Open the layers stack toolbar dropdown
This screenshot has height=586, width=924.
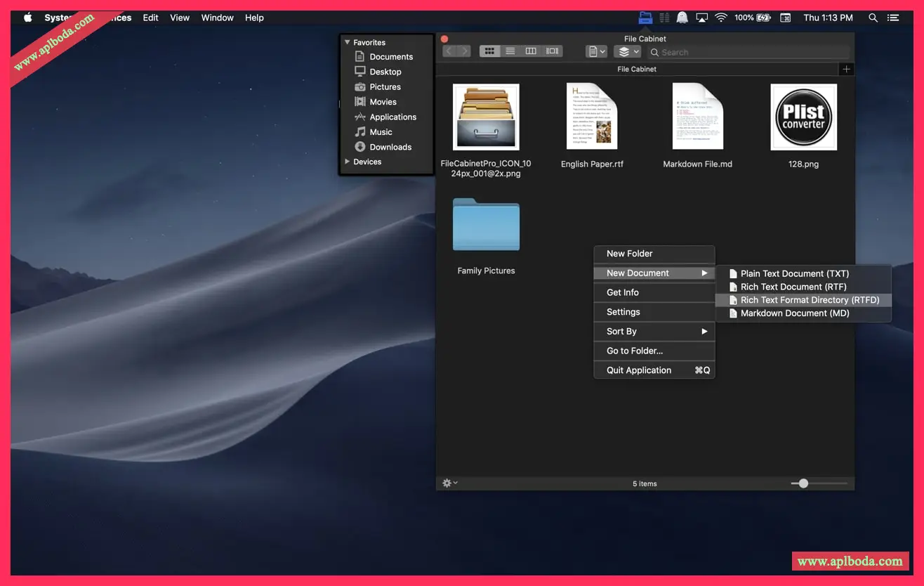coord(628,51)
